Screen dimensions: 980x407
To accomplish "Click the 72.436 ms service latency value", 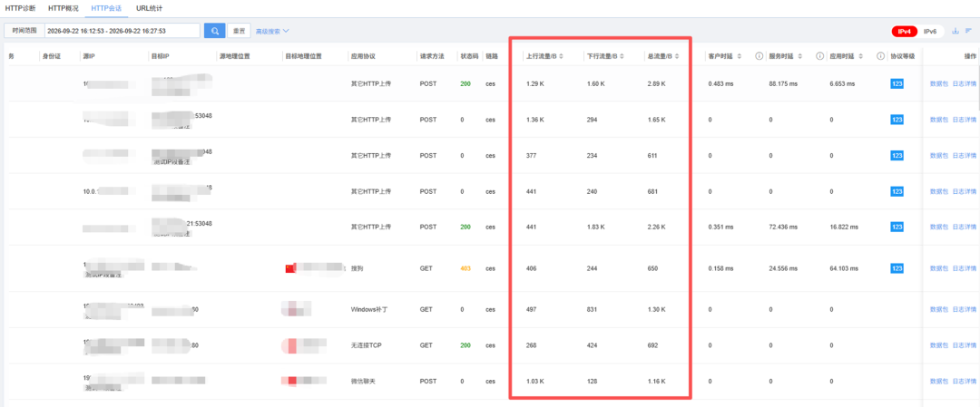I will (783, 227).
